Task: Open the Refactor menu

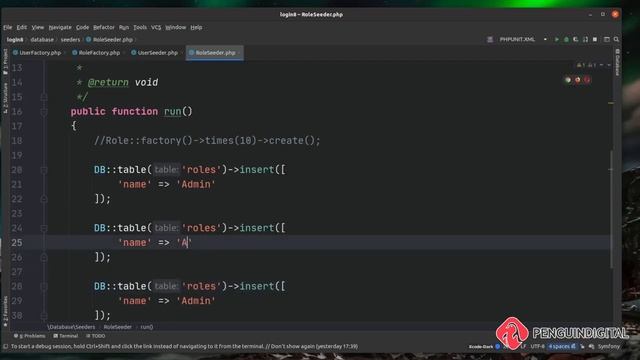Action: pyautogui.click(x=104, y=27)
